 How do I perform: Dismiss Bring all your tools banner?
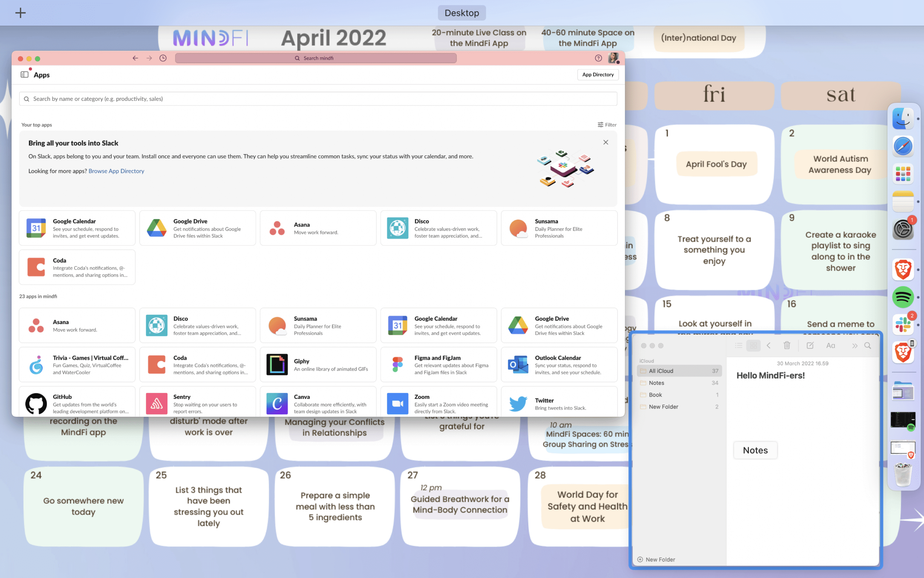pos(606,142)
